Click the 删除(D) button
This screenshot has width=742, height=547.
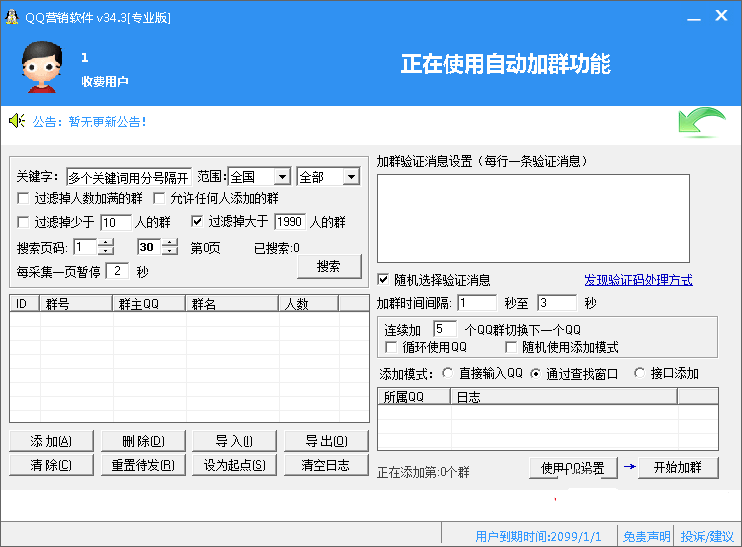click(143, 441)
